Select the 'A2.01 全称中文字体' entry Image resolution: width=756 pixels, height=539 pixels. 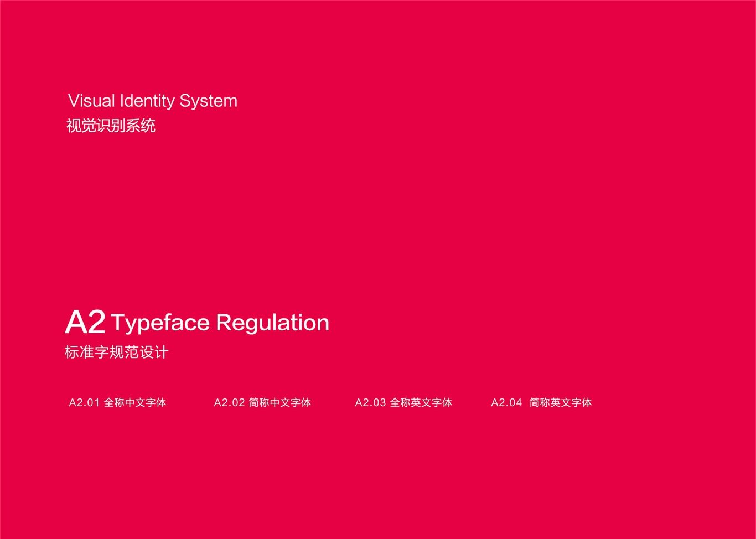[x=117, y=402]
